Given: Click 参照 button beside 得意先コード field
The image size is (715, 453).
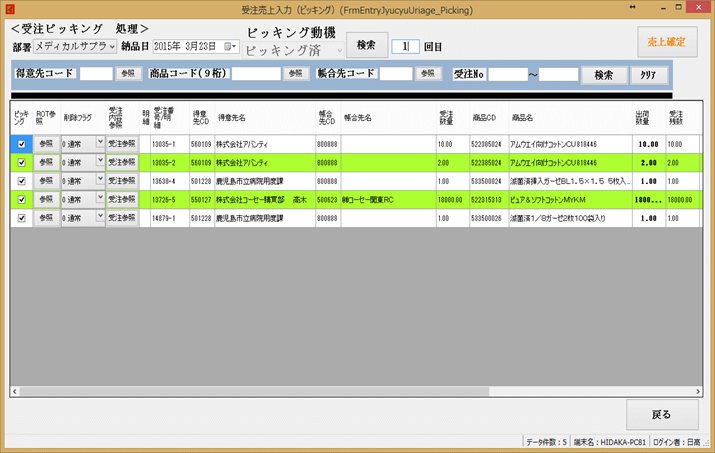Looking at the screenshot, I should click(x=127, y=74).
